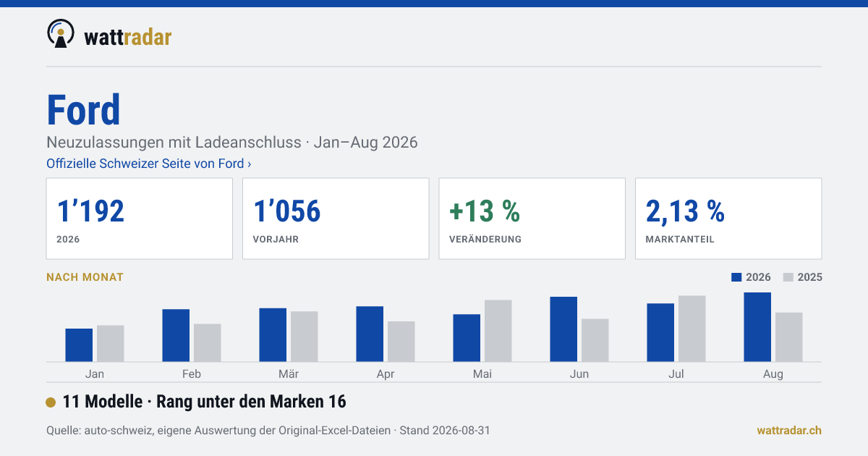This screenshot has width=868, height=456.
Task: Click the grey 2025 bar for Apr
Action: click(x=401, y=342)
